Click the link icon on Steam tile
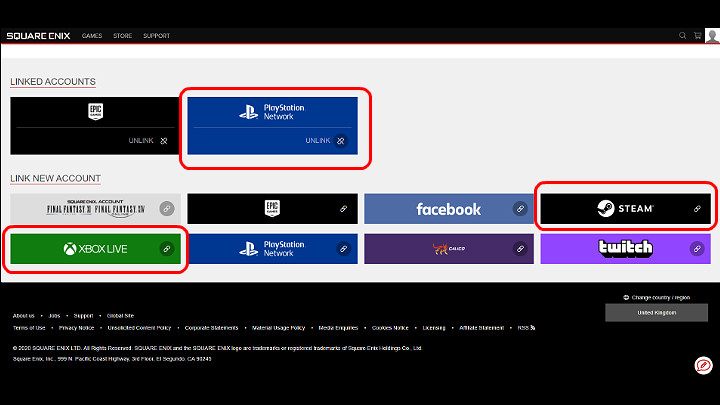The height and width of the screenshot is (405, 720). click(697, 209)
